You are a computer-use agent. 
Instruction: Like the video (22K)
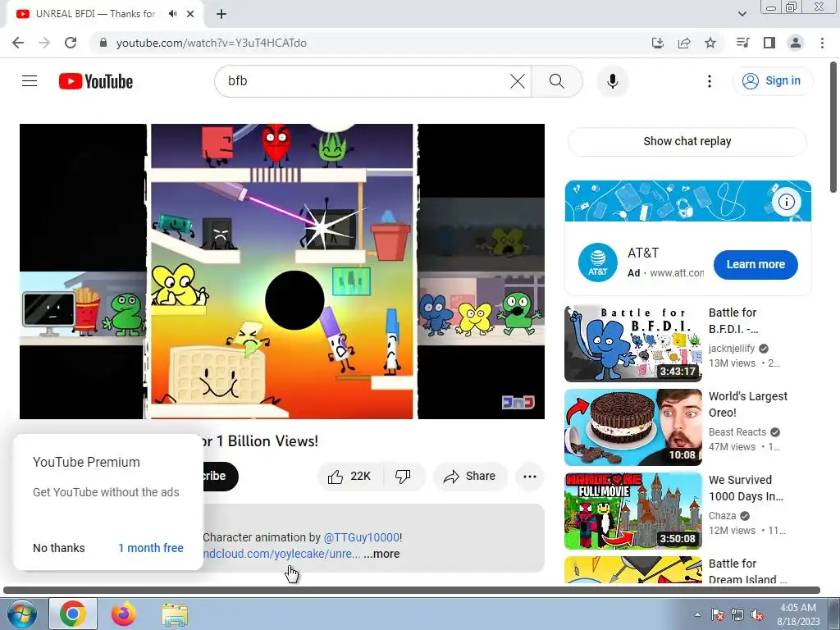350,477
